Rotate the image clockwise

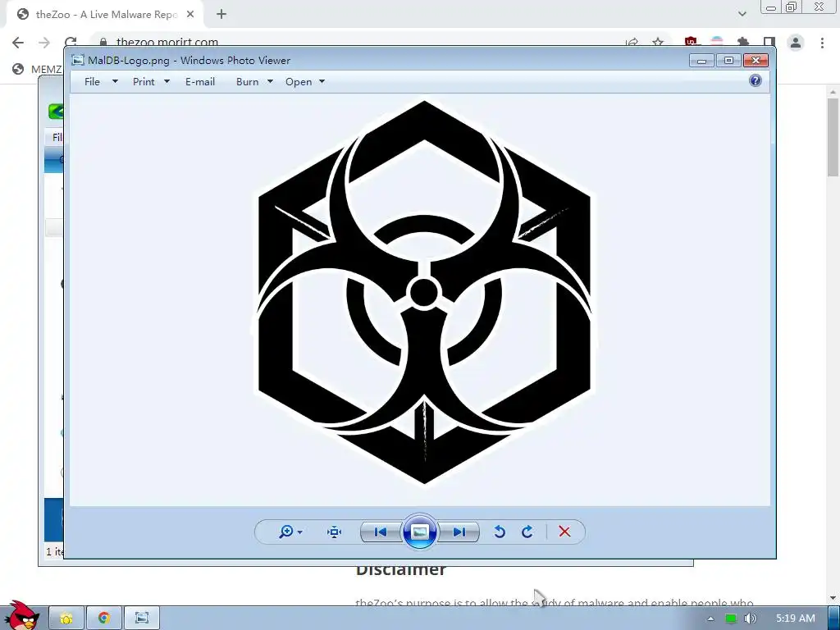(x=527, y=532)
